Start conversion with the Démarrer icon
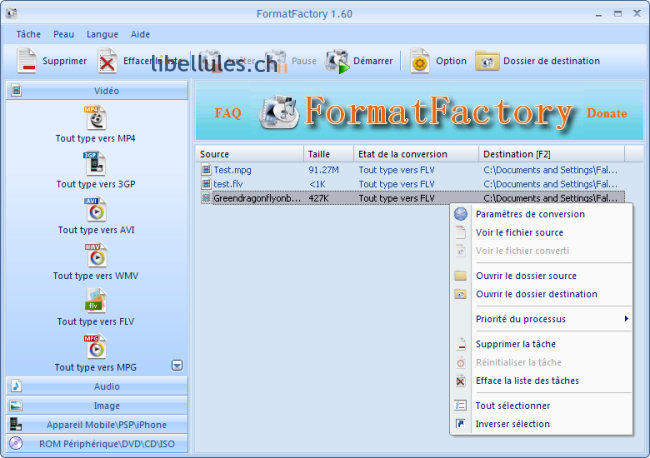 point(337,61)
